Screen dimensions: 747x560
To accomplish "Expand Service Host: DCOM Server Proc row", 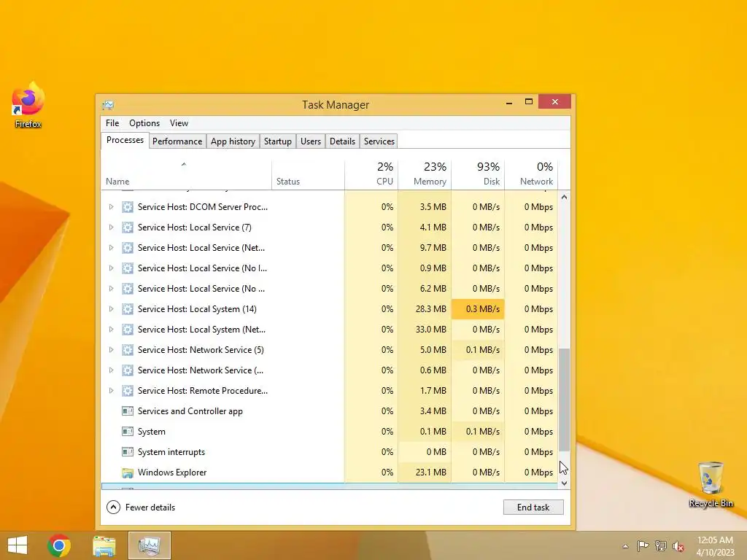I will [x=111, y=207].
